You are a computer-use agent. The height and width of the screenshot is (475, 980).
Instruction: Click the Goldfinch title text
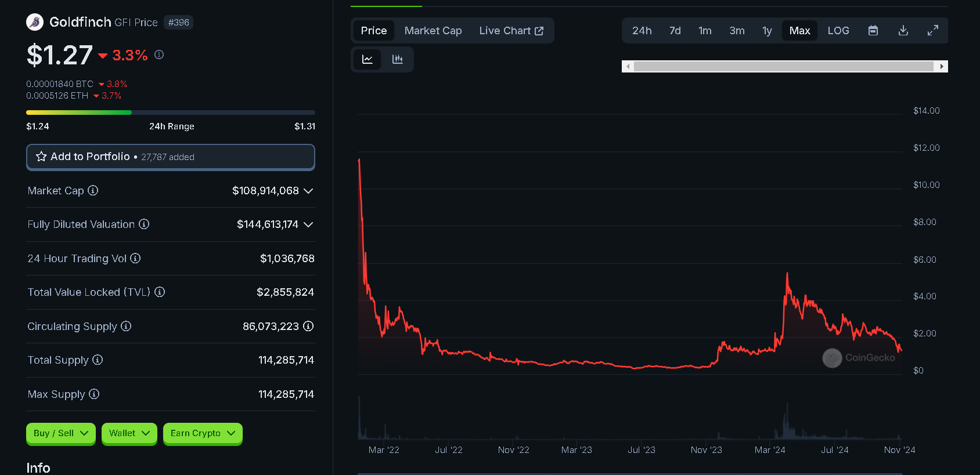click(x=80, y=22)
